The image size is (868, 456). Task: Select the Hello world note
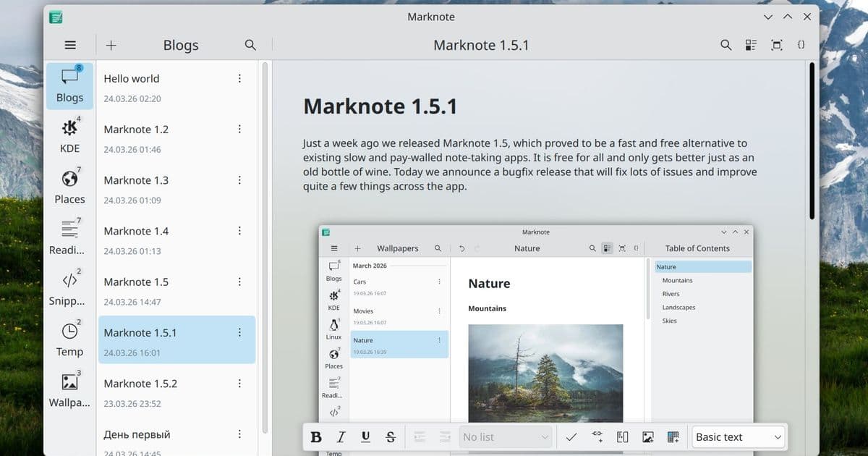pos(176,87)
